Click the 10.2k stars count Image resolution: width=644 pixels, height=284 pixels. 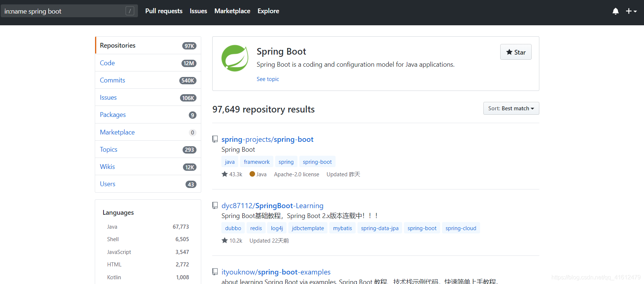[x=232, y=241]
